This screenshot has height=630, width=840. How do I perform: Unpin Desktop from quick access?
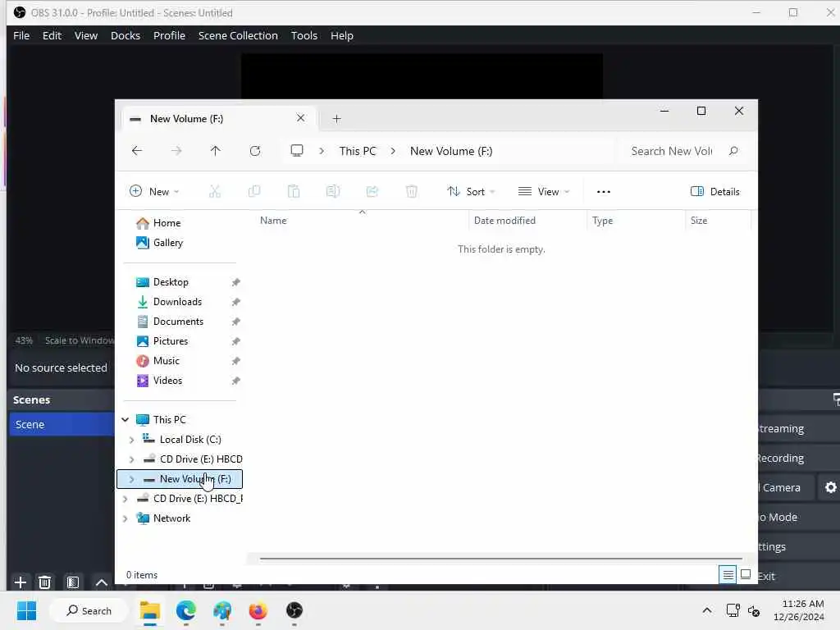pyautogui.click(x=235, y=282)
